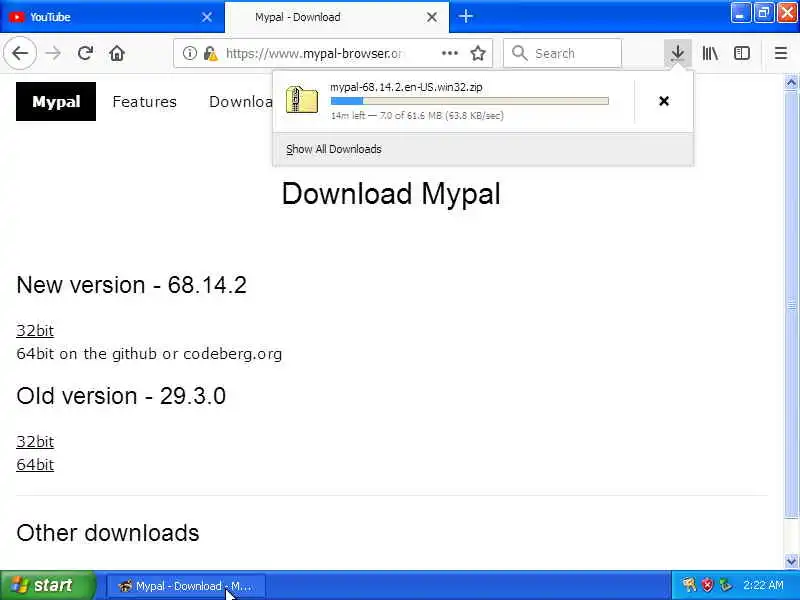800x600 pixels.
Task: Click the first system tray icon
Action: pos(689,585)
